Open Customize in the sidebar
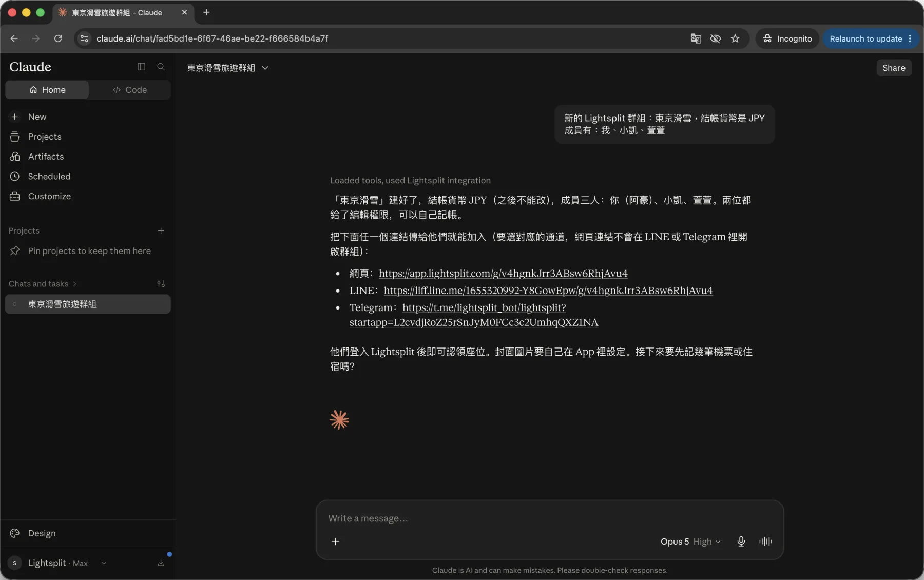Screen dimensions: 924x580 pos(88,196)
